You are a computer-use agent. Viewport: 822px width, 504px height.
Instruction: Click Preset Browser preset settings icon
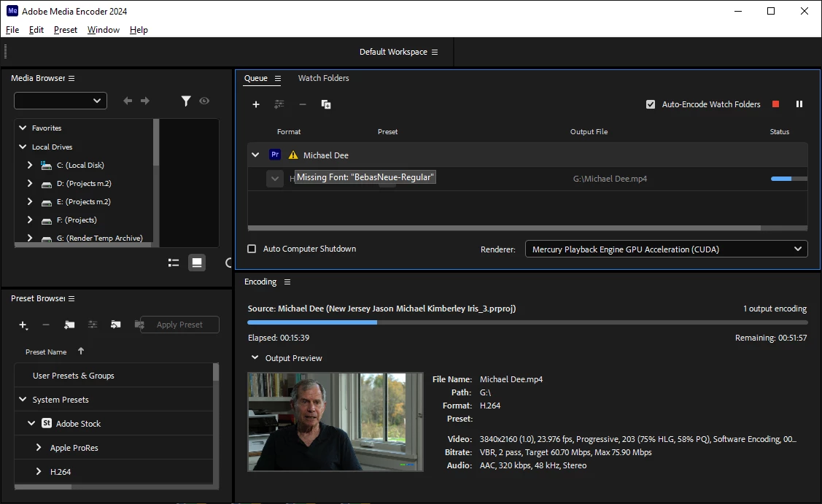[93, 325]
